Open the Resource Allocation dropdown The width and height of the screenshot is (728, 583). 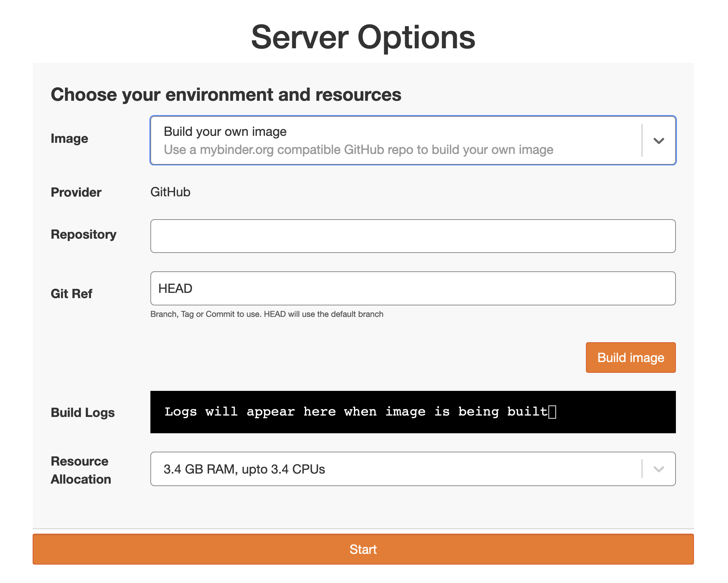click(382, 469)
